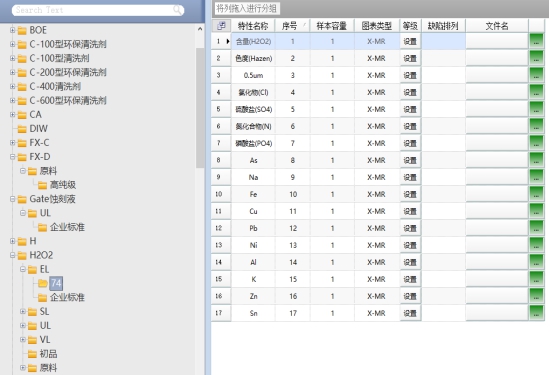Screen dimensions: 550x375
Task: Click the grid selector icon in table header corner
Action: pos(221,25)
